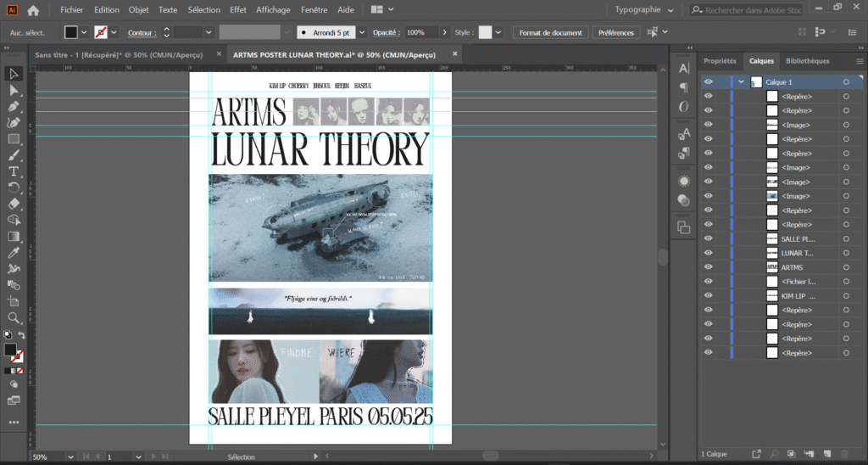The height and width of the screenshot is (465, 868).
Task: Click the Format de document button
Action: pyautogui.click(x=550, y=32)
